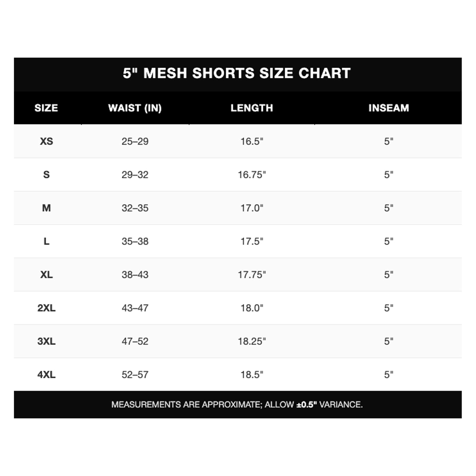The height and width of the screenshot is (476, 476).
Task: Click the ±0.5" variance footer note
Action: [x=237, y=405]
